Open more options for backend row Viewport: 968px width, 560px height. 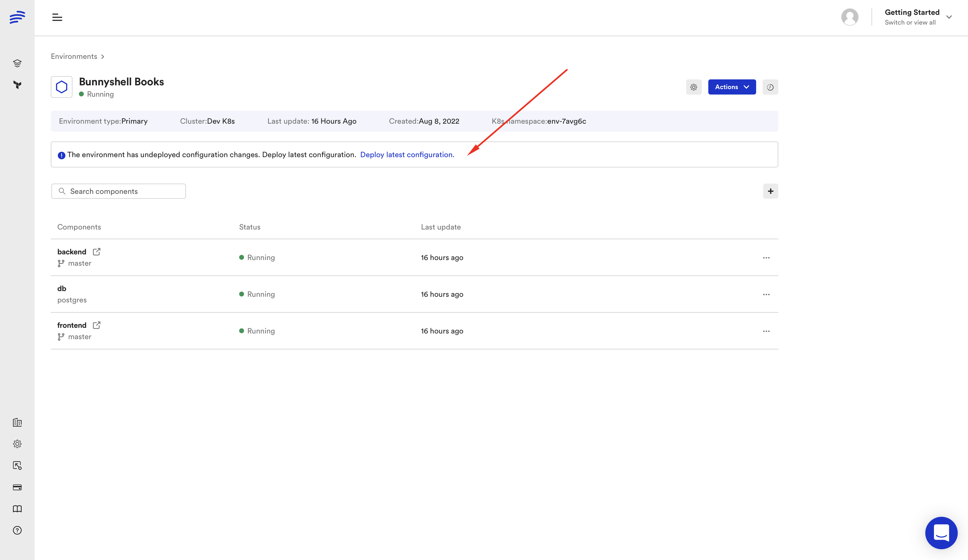(x=766, y=258)
